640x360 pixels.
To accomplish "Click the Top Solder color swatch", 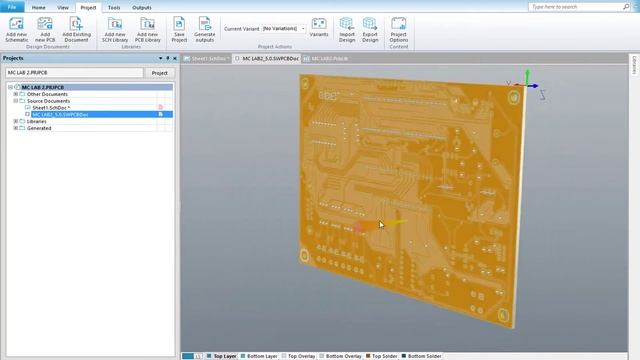I will tap(368, 356).
